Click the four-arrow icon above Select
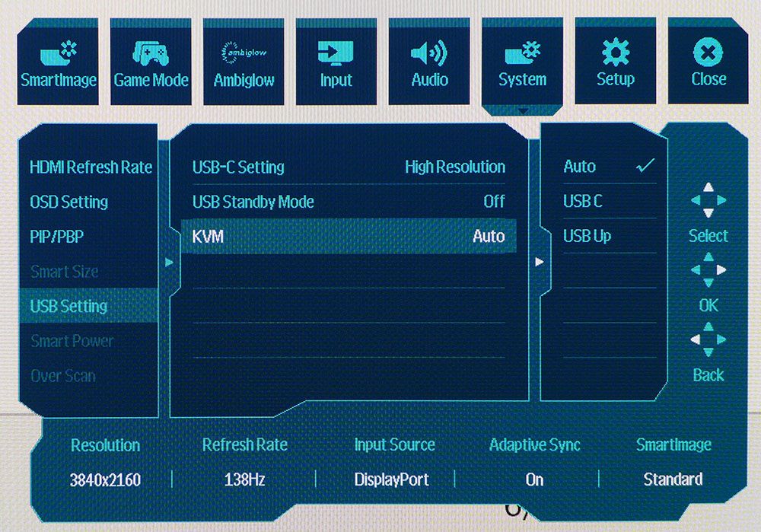This screenshot has width=761, height=532. pos(708,200)
